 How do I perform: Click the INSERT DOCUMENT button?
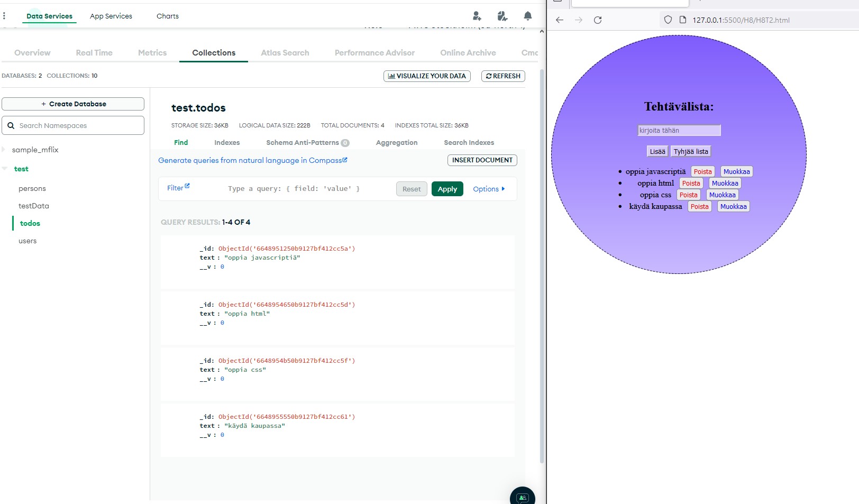tap(482, 160)
